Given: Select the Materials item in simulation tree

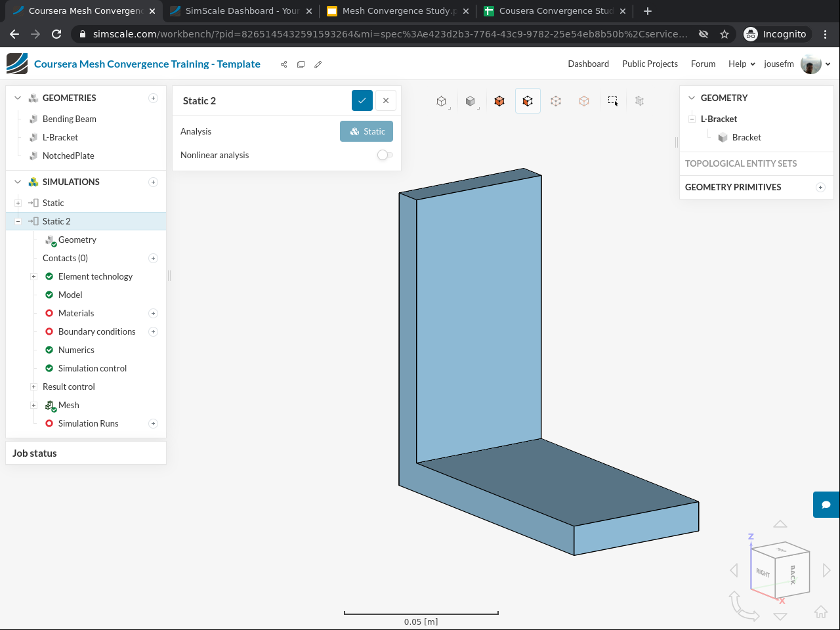Looking at the screenshot, I should tap(76, 313).
